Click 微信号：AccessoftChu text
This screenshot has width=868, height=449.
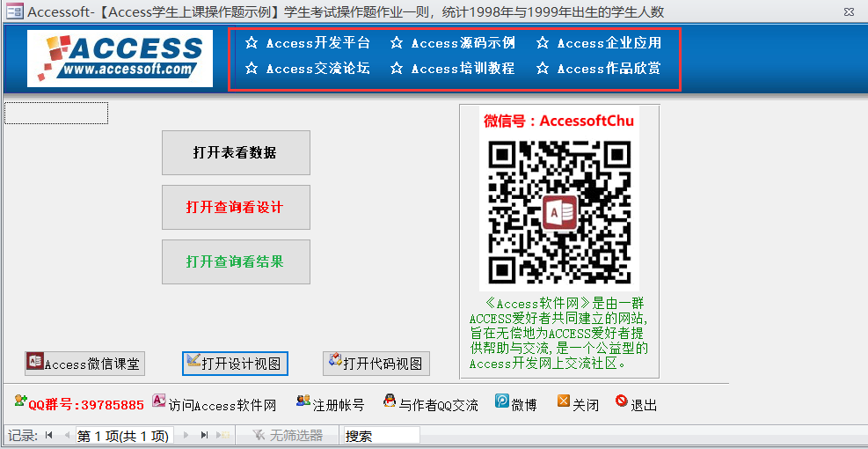pos(559,121)
